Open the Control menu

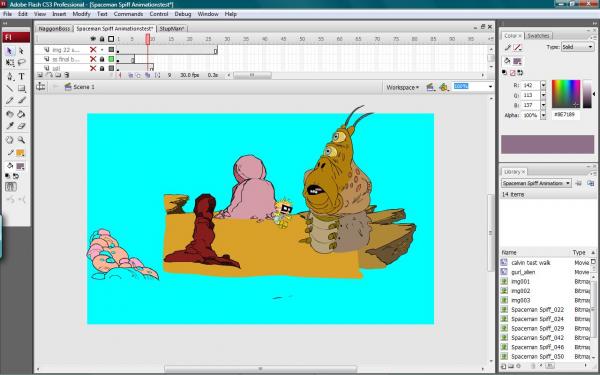pos(159,14)
